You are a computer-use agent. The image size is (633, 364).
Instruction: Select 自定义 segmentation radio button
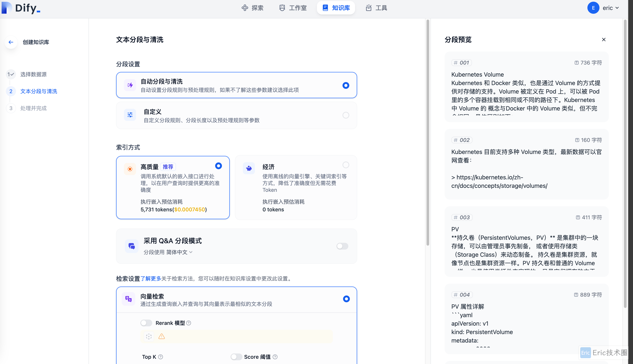pyautogui.click(x=346, y=115)
